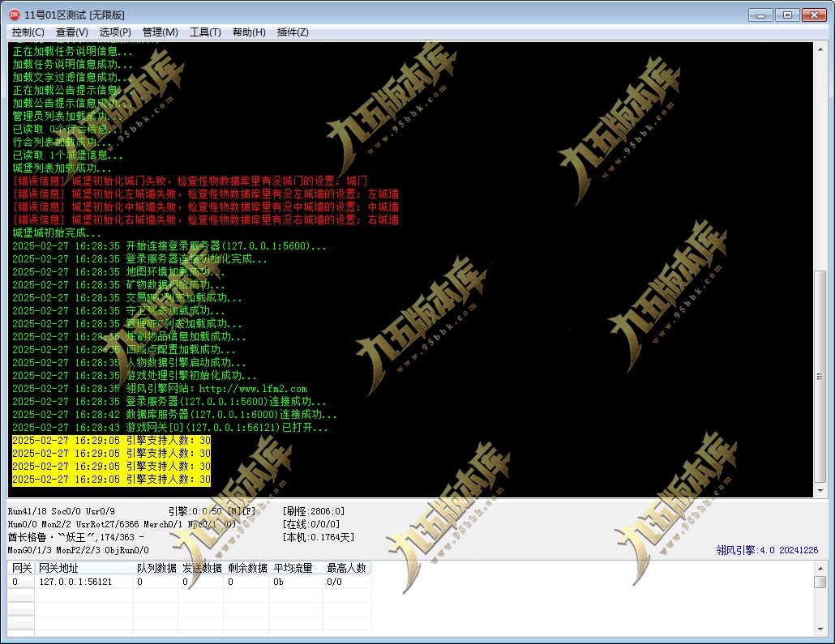Click the 队列数据 column header

(x=156, y=568)
